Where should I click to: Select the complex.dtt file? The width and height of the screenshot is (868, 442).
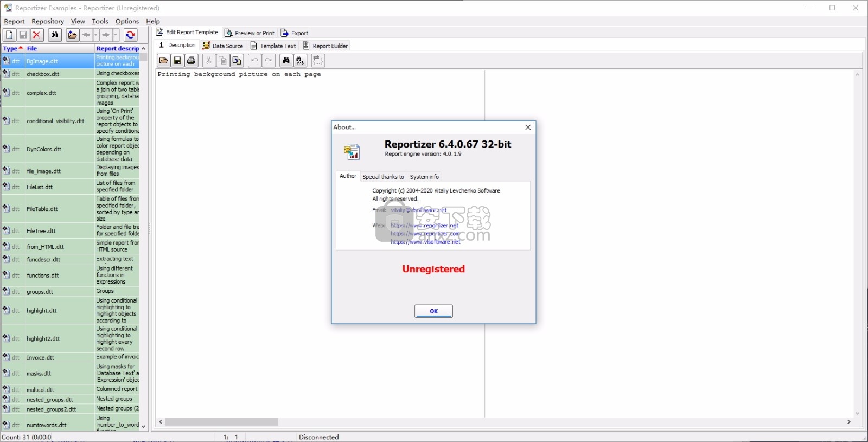(x=71, y=93)
